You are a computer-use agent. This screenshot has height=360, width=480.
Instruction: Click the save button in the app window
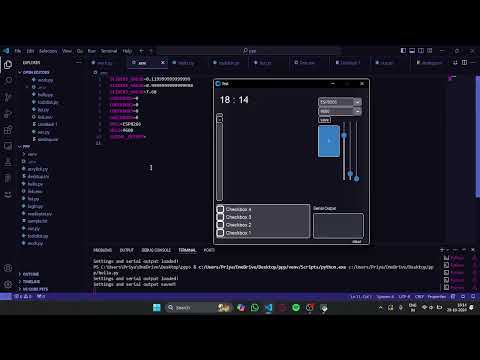coord(324,120)
